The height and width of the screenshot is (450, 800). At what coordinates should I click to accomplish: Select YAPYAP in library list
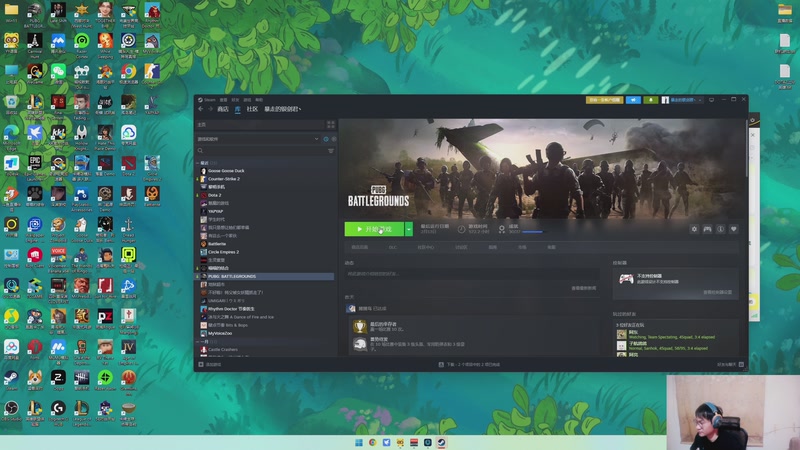click(215, 211)
